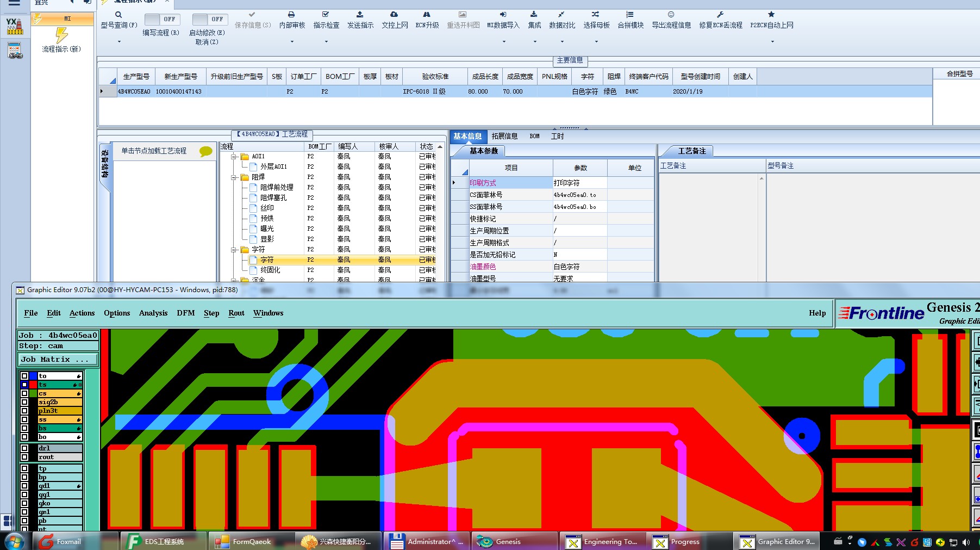Screen dimensions: 980x550
Task: Click the Job Matrix button
Action: 58,359
